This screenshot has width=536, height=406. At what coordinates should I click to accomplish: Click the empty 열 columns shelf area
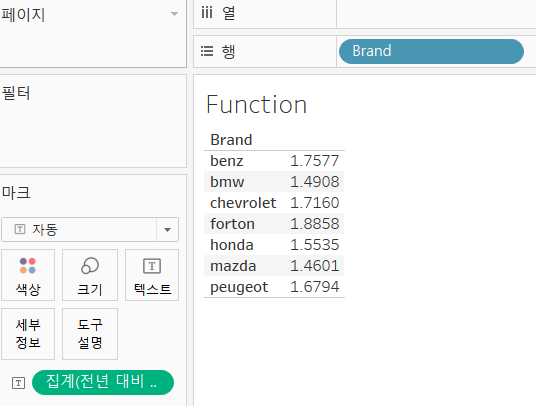pos(436,14)
